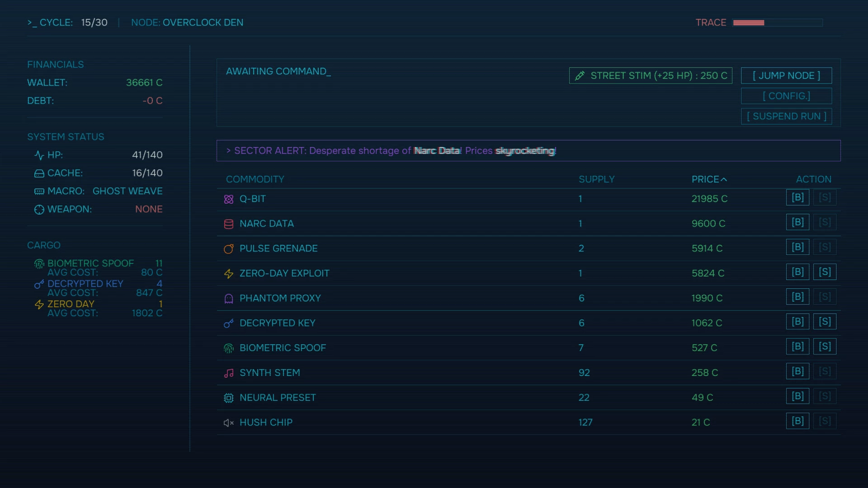This screenshot has height=488, width=868.
Task: Click the Sector Alert banner
Action: (x=528, y=150)
